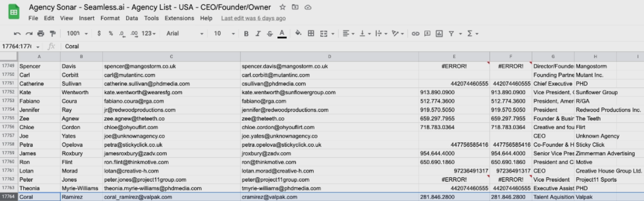
Task: Open more number formats 123 dropdown
Action: (149, 33)
